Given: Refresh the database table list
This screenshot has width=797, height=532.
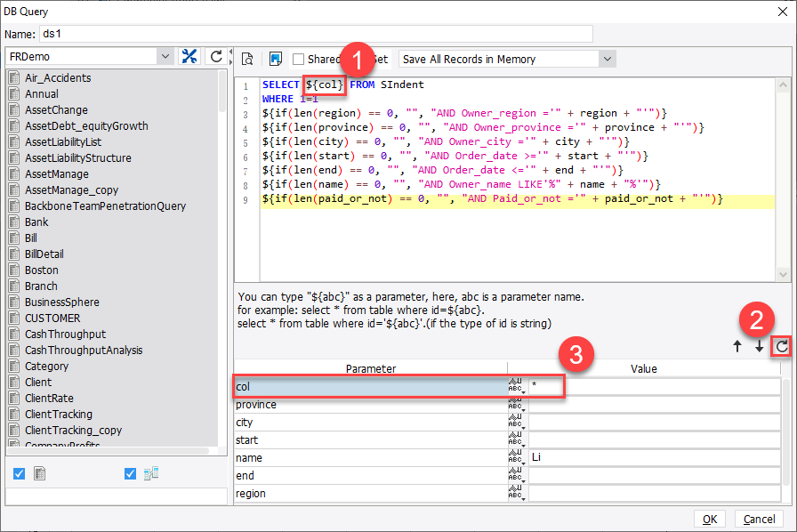Looking at the screenshot, I should click(x=215, y=57).
